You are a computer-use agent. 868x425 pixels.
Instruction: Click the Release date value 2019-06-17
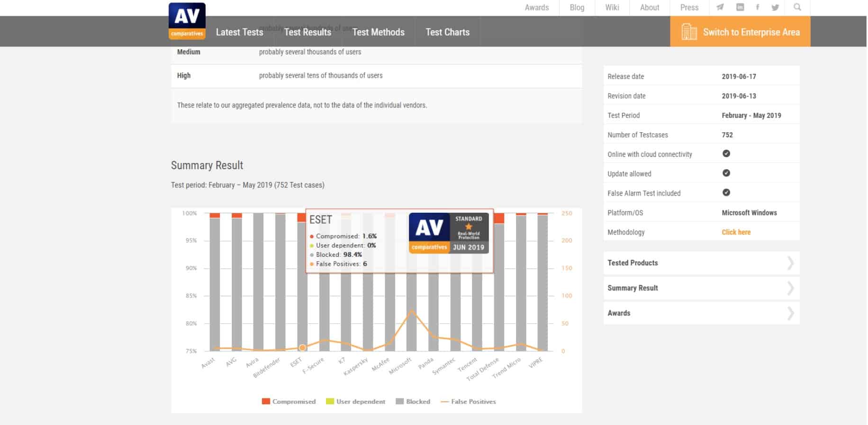tap(739, 76)
